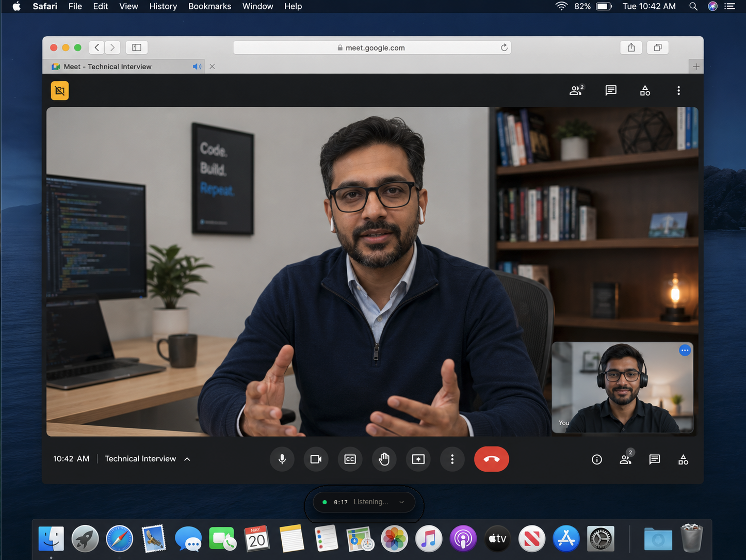Click the Tue 10:42 AM clock
Screen dimensions: 746x560
tap(649, 6)
